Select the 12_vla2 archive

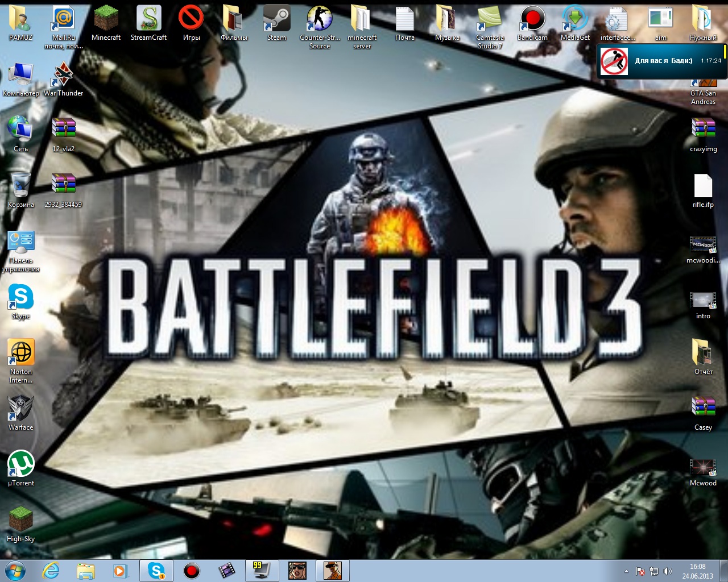(64, 134)
